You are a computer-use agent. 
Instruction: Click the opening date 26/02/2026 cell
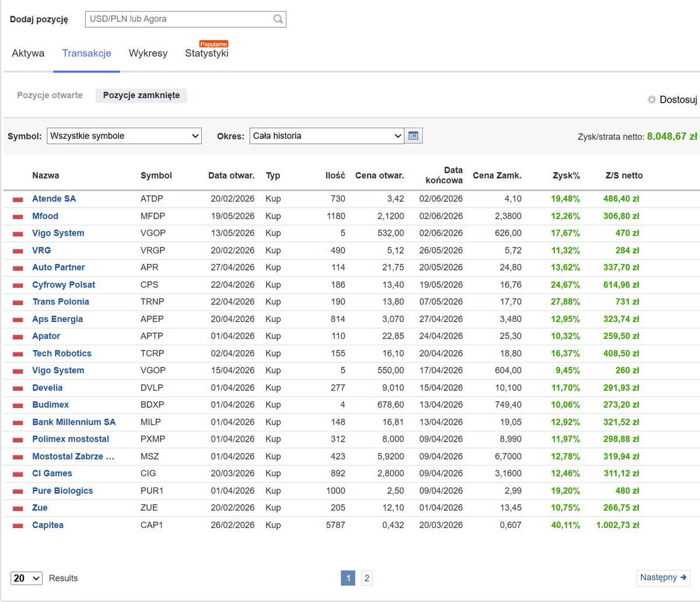pyautogui.click(x=233, y=525)
